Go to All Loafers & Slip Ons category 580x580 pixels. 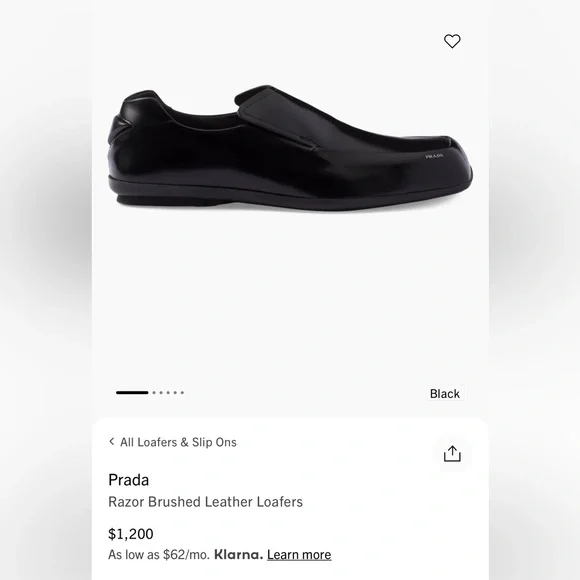178,442
